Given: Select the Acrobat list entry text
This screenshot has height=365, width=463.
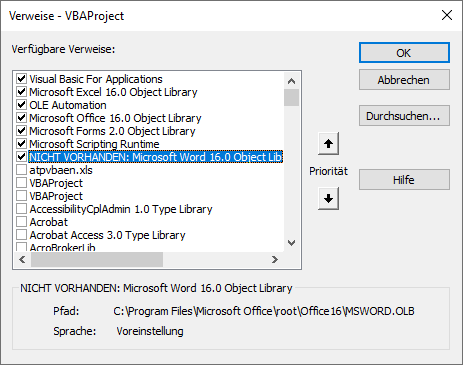Looking at the screenshot, I should [49, 222].
